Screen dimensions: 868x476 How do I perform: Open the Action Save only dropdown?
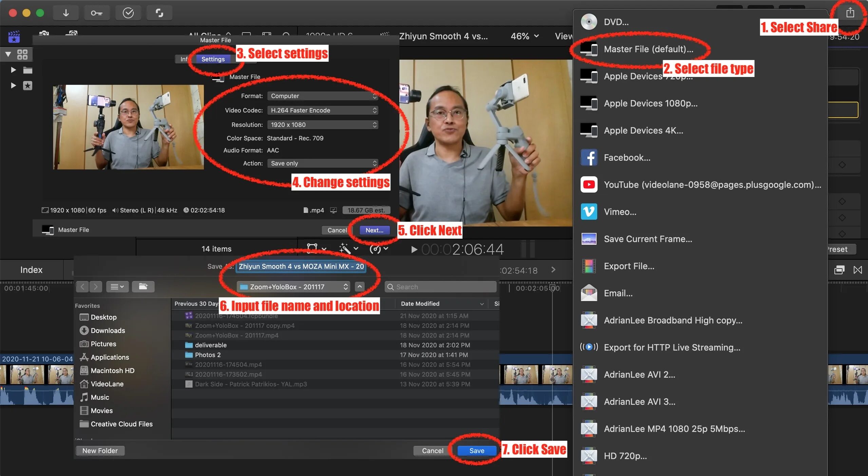pyautogui.click(x=322, y=163)
